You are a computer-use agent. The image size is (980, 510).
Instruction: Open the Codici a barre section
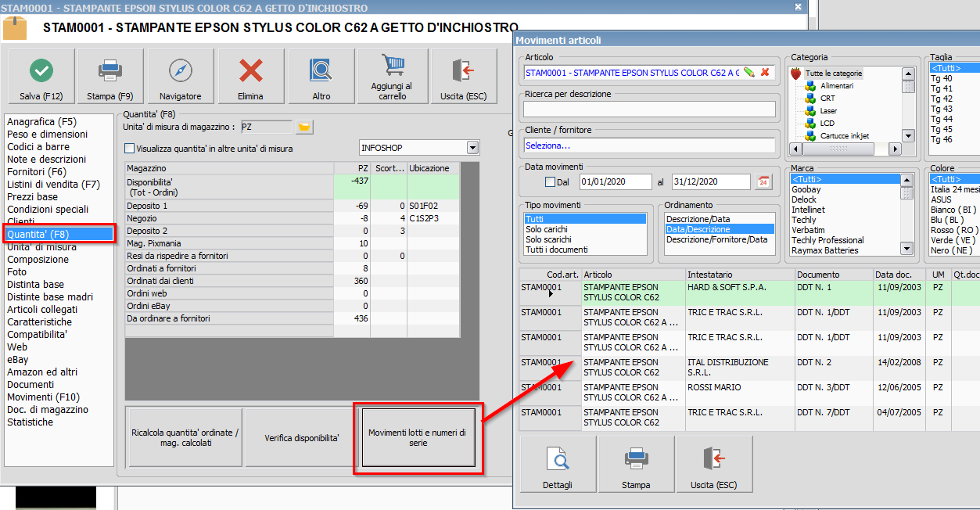(x=38, y=147)
